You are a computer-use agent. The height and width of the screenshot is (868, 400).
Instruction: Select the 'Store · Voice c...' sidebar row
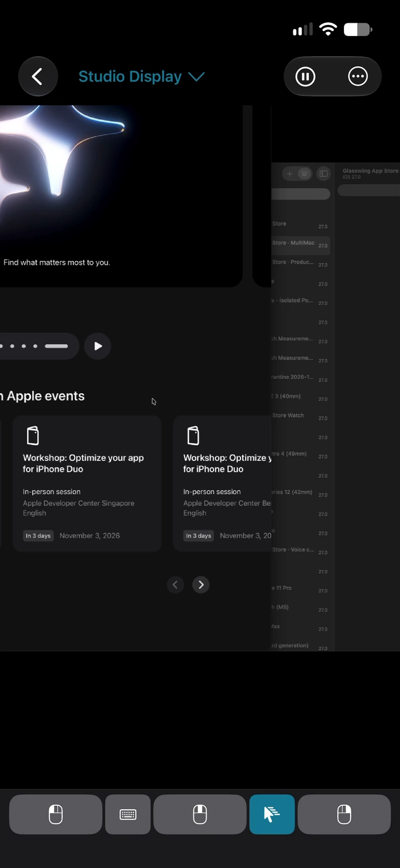coord(301,552)
